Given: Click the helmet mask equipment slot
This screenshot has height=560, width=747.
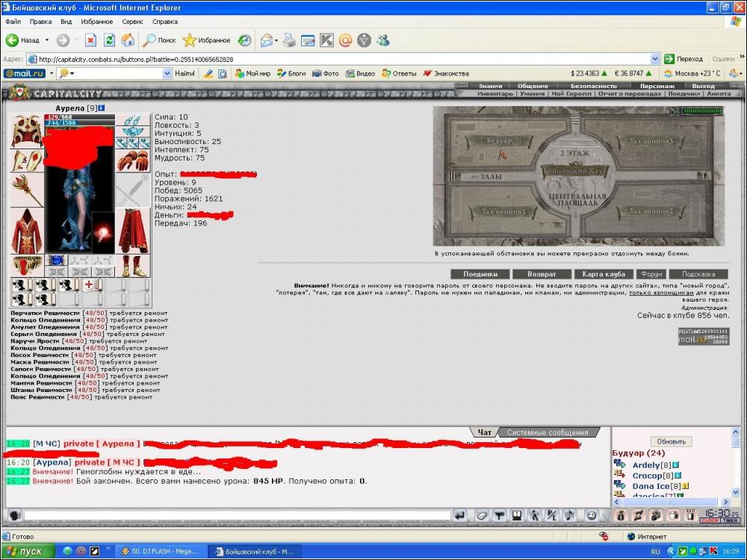Looking at the screenshot, I should tap(27, 131).
